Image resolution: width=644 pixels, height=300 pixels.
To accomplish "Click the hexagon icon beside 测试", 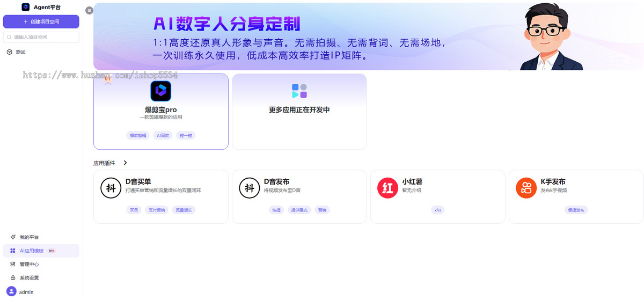I will [x=10, y=52].
